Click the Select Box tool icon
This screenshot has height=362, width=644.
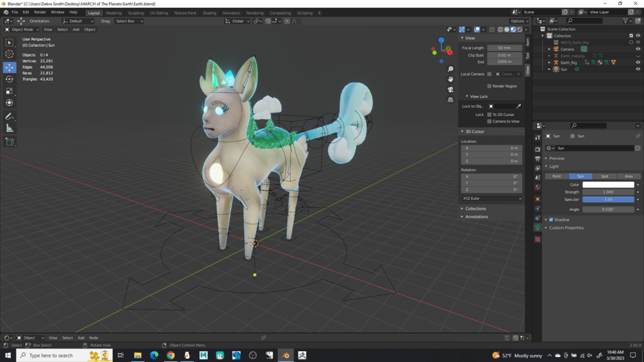click(x=10, y=42)
